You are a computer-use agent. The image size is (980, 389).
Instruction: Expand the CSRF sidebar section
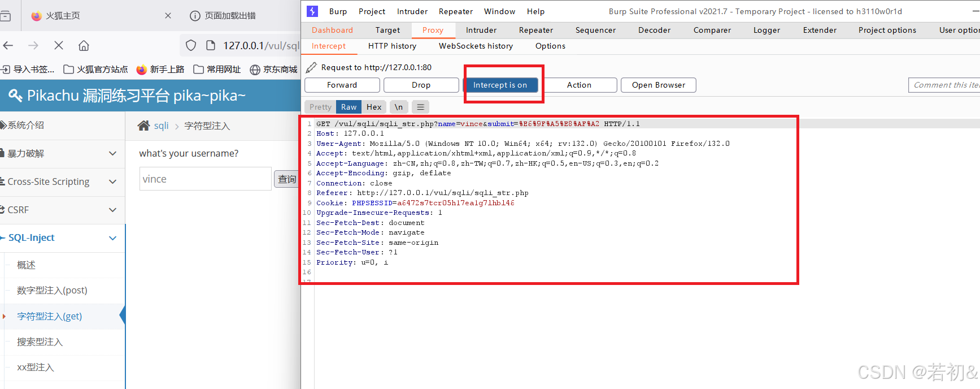tap(62, 210)
